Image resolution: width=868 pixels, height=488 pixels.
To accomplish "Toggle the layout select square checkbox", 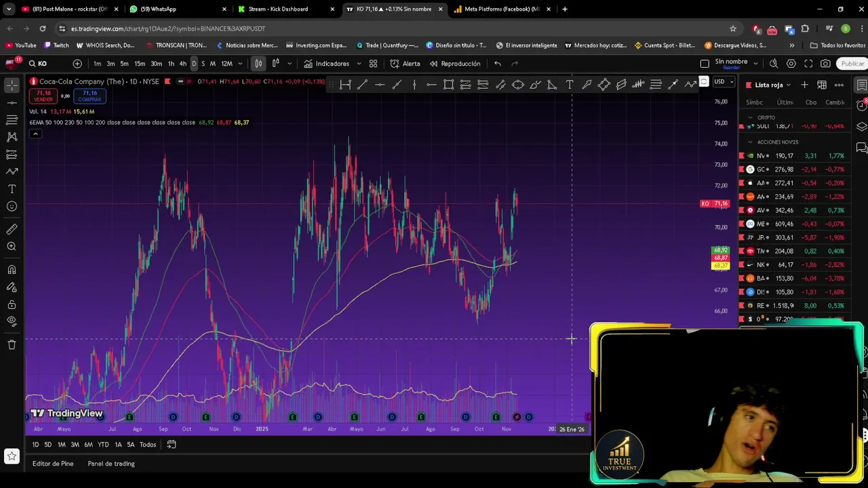I will [705, 64].
